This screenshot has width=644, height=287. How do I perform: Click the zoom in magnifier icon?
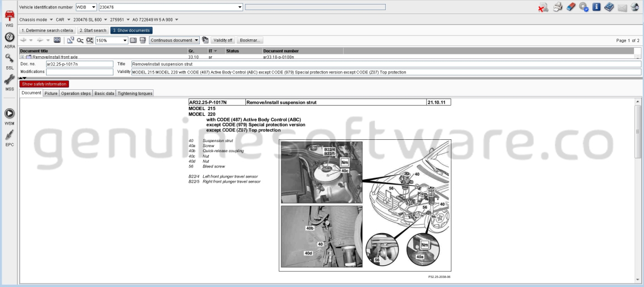[x=90, y=40]
